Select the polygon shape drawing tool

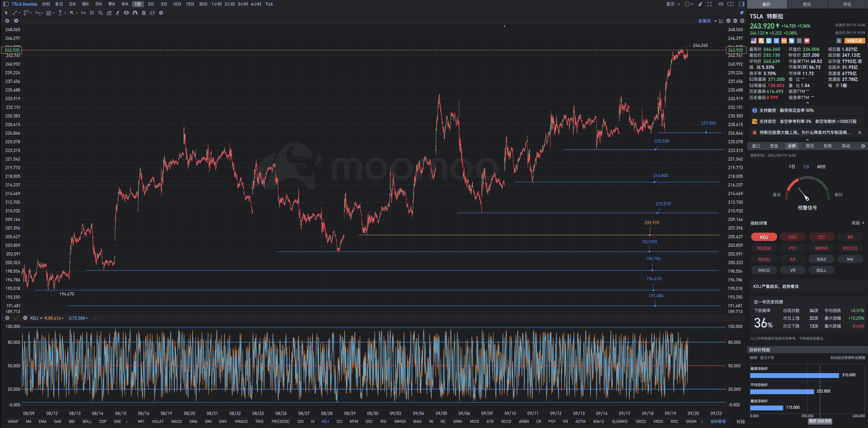click(x=27, y=13)
